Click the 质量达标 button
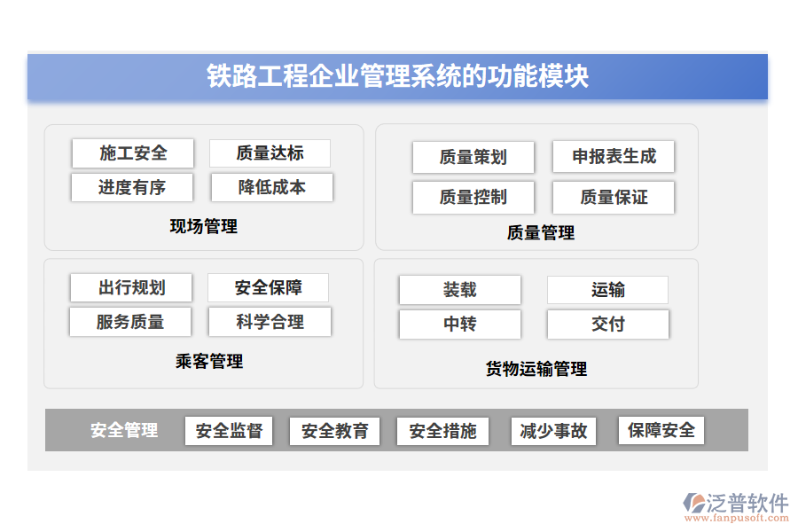 pyautogui.click(x=270, y=153)
